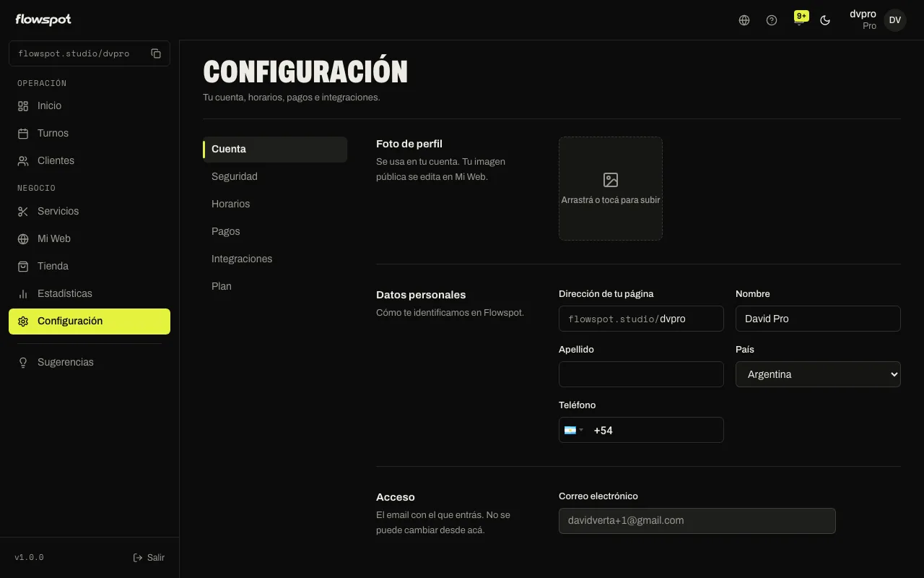Open the help question mark icon
924x578 pixels.
pyautogui.click(x=772, y=20)
